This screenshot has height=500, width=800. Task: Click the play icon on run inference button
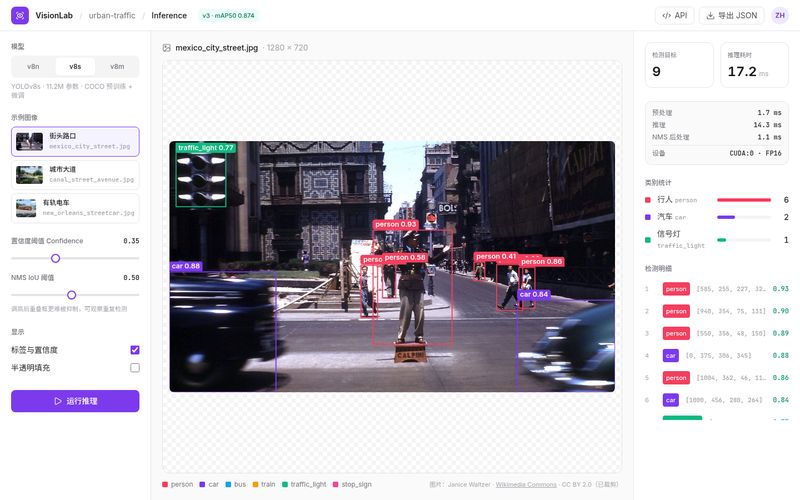[58, 401]
